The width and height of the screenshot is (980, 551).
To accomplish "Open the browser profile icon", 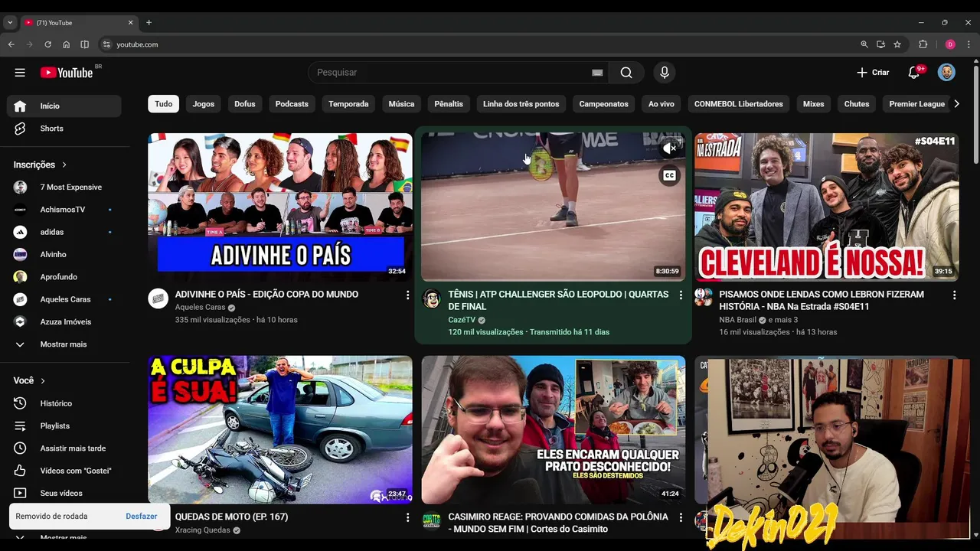I will click(950, 44).
